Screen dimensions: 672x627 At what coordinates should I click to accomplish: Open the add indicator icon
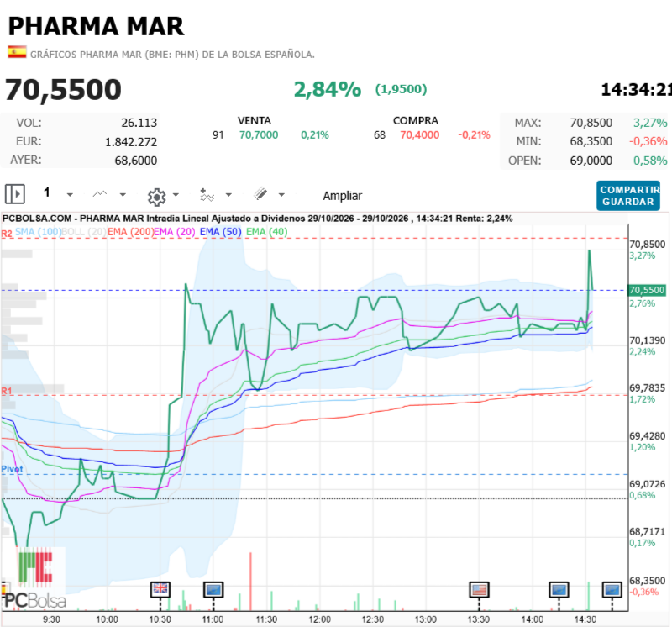pyautogui.click(x=207, y=195)
